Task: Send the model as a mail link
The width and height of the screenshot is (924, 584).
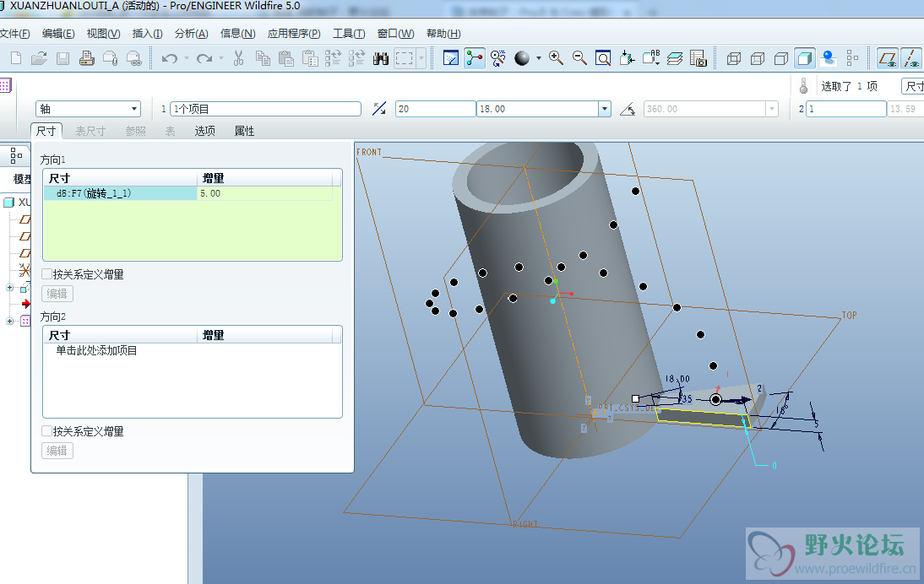Action: tap(133, 58)
